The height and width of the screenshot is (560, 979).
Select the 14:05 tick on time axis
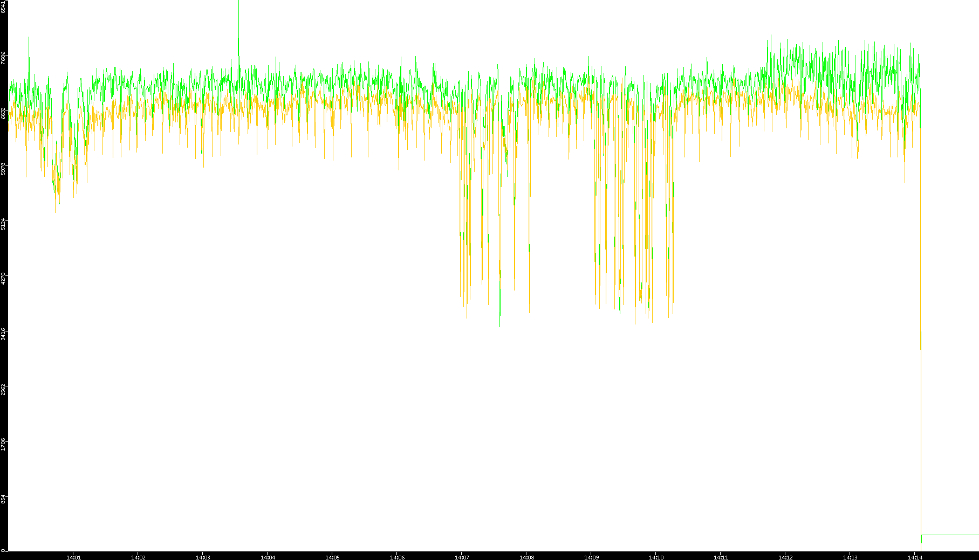(x=332, y=557)
